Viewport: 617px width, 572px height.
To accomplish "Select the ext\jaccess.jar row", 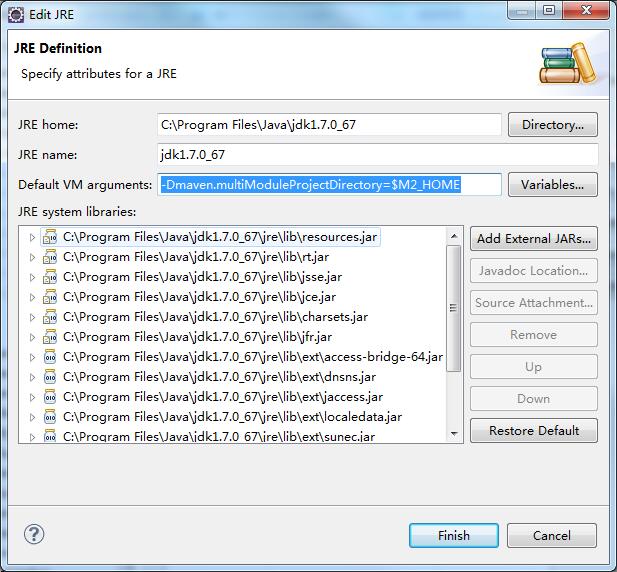I will (x=223, y=397).
